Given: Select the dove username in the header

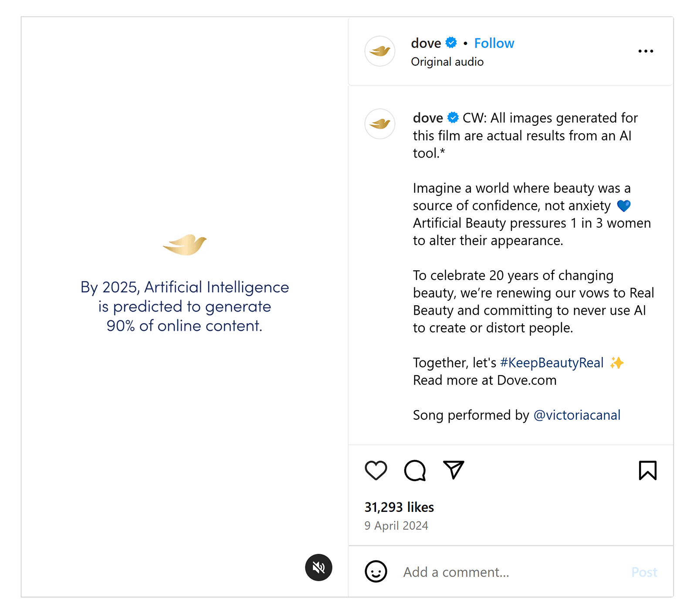Looking at the screenshot, I should [x=426, y=43].
